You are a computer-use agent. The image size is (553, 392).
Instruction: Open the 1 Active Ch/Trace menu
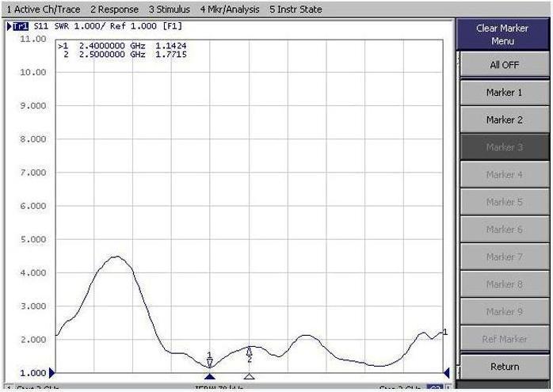(43, 10)
